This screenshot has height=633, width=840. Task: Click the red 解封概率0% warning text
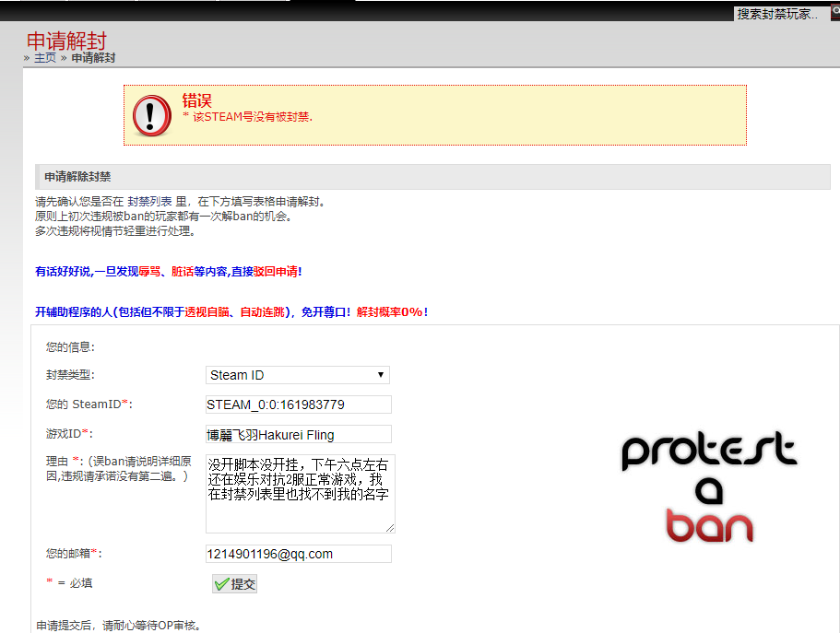coord(391,312)
